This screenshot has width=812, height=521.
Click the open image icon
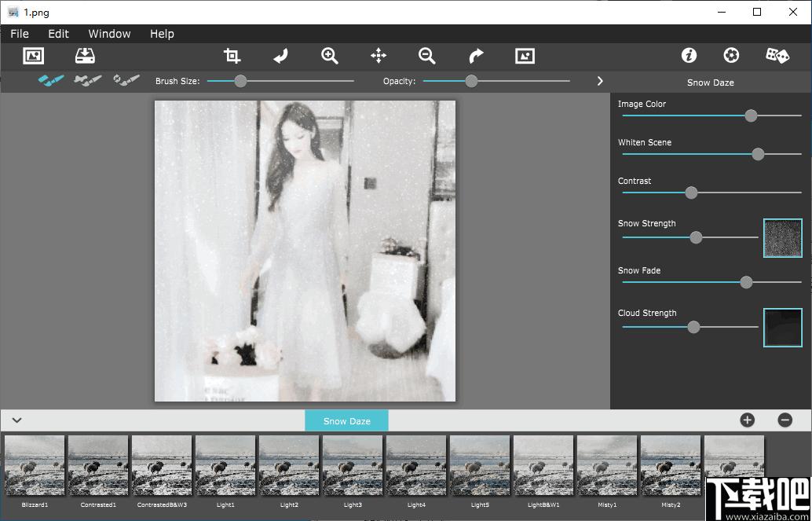point(34,56)
